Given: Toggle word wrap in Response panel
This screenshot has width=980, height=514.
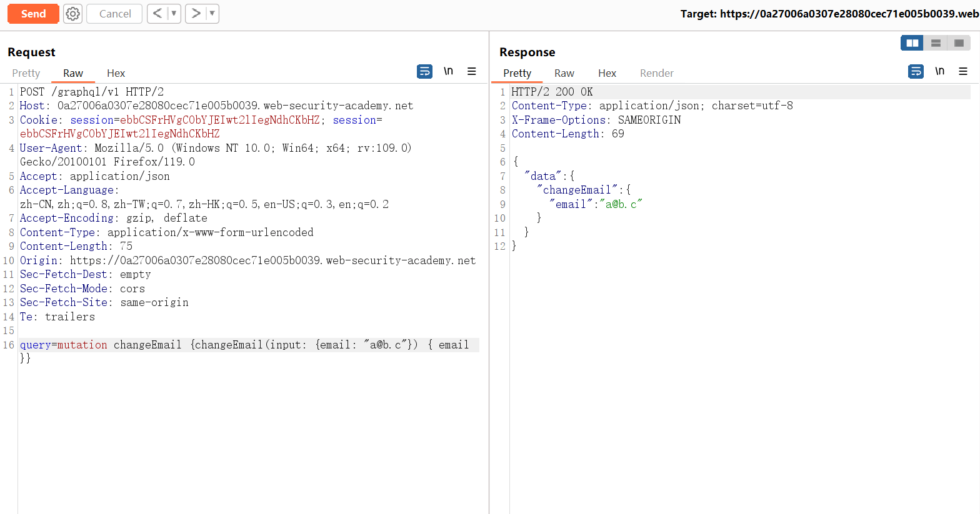Looking at the screenshot, I should coord(916,72).
